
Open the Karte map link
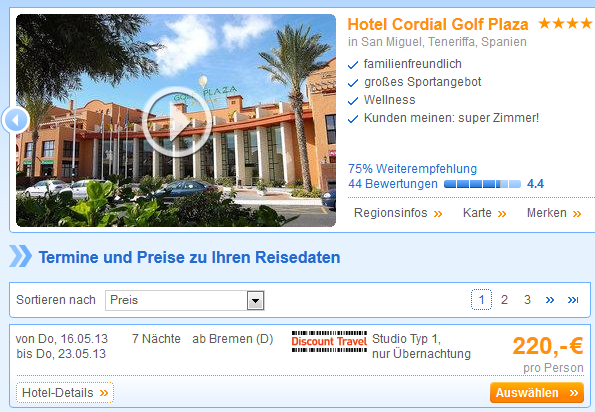(485, 213)
